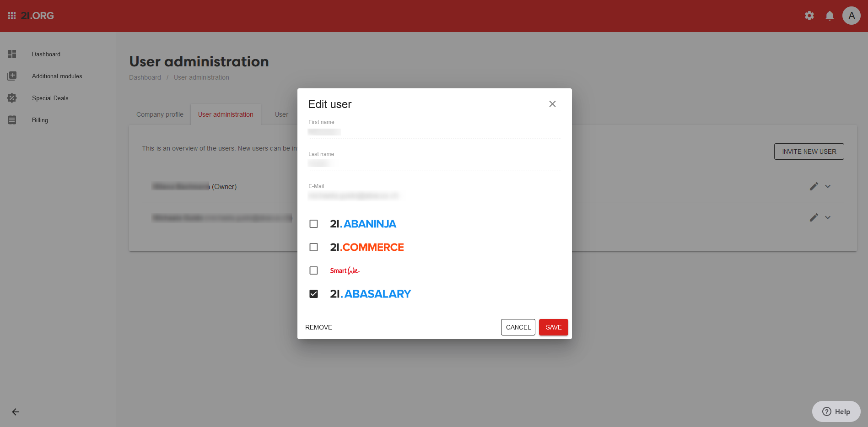Select the User administration tab
The width and height of the screenshot is (868, 427).
(x=226, y=114)
